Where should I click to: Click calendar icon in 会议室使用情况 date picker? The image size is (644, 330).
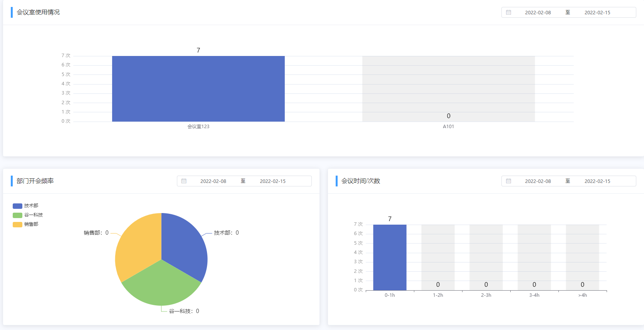508,12
